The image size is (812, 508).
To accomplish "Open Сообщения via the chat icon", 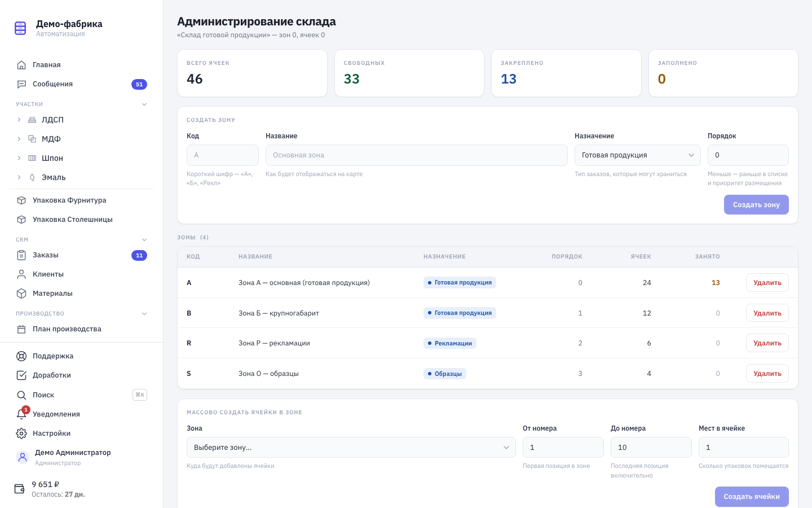I will (x=21, y=84).
